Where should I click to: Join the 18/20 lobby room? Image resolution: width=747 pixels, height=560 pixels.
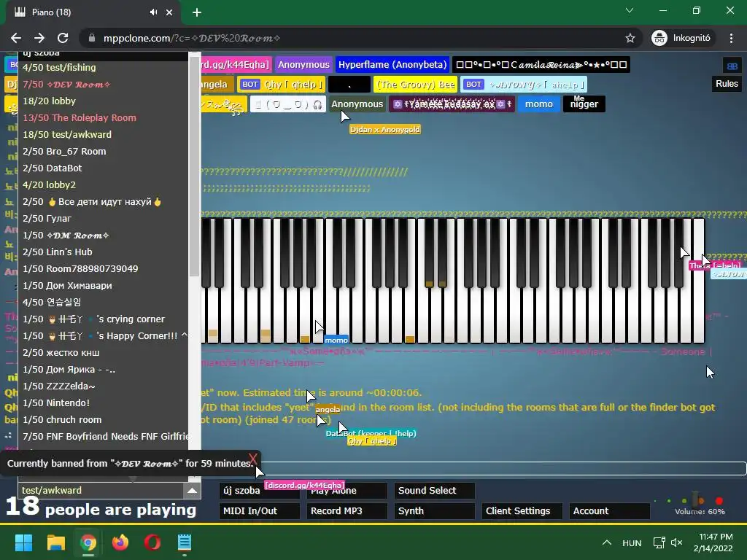point(104,101)
